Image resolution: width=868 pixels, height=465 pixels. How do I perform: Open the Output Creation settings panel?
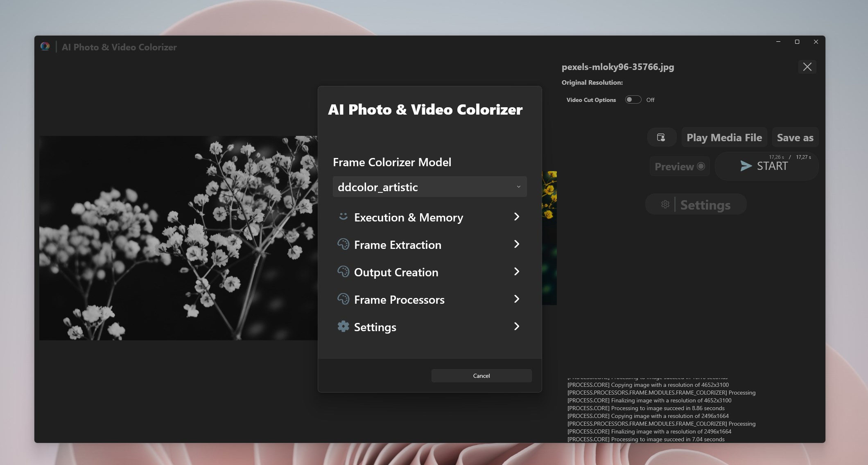pyautogui.click(x=429, y=272)
